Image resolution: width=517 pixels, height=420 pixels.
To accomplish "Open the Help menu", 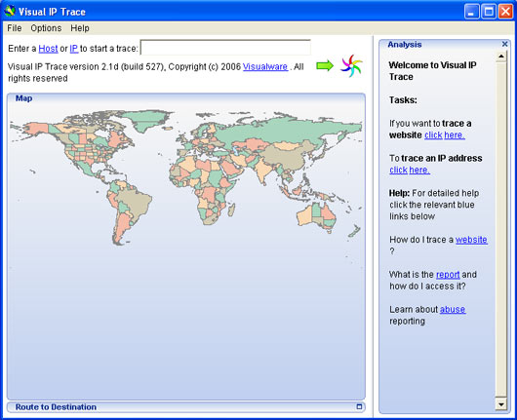I will click(80, 28).
